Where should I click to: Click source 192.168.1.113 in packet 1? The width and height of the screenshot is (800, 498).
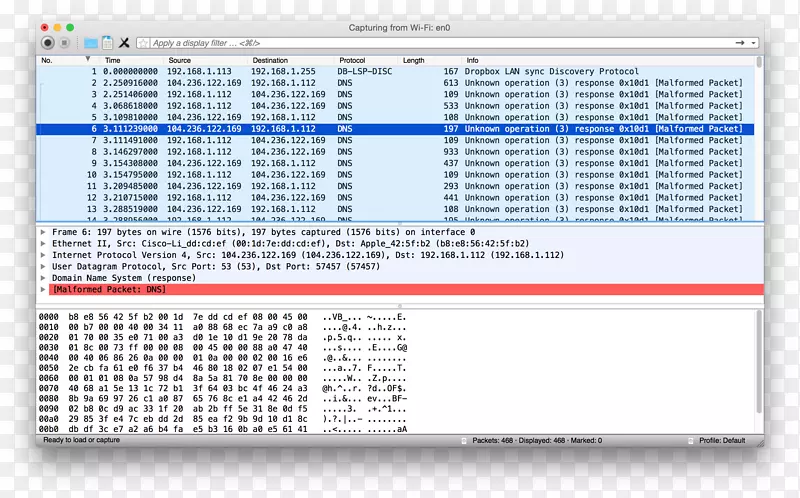pyautogui.click(x=199, y=71)
